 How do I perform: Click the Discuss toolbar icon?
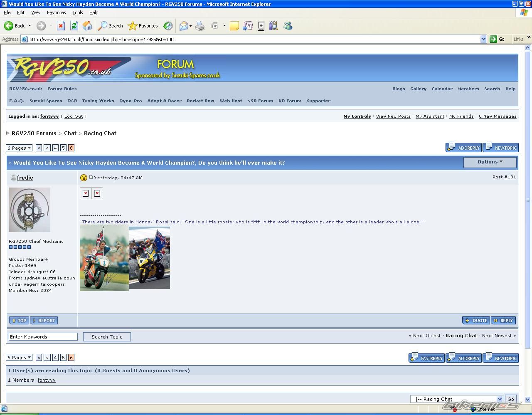[248, 26]
